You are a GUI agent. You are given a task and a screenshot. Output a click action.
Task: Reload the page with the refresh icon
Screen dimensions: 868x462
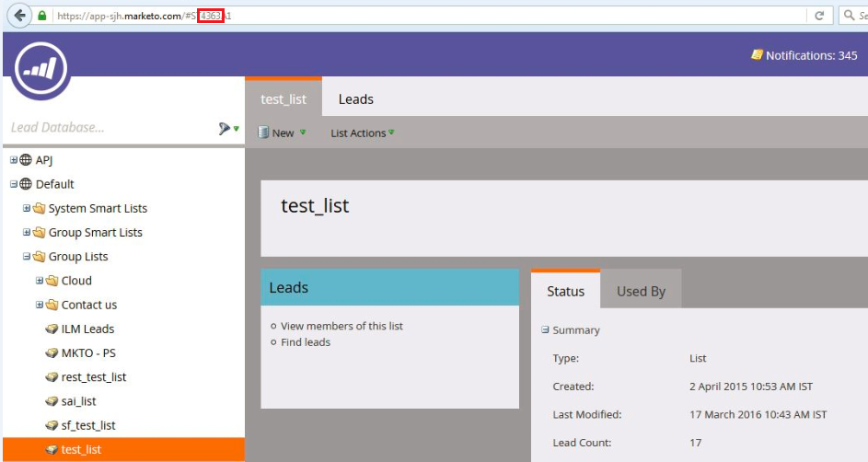819,16
